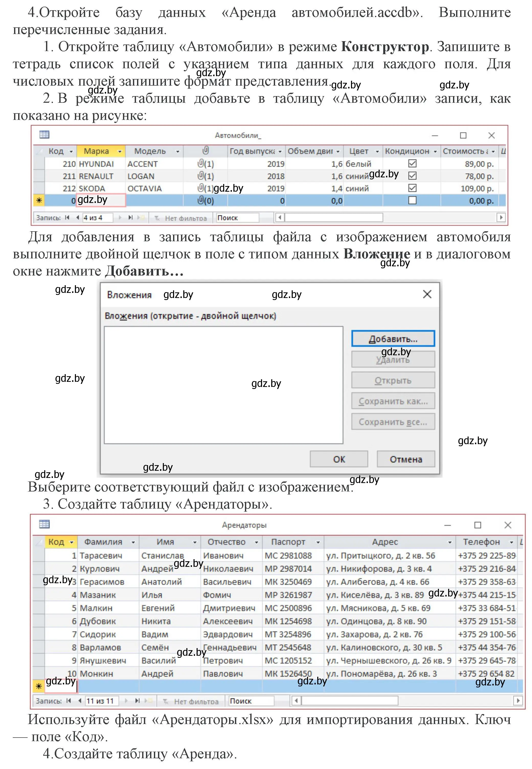The image size is (532, 769).
Task: Click the empty Вложения attachments list box
Action: (223, 385)
